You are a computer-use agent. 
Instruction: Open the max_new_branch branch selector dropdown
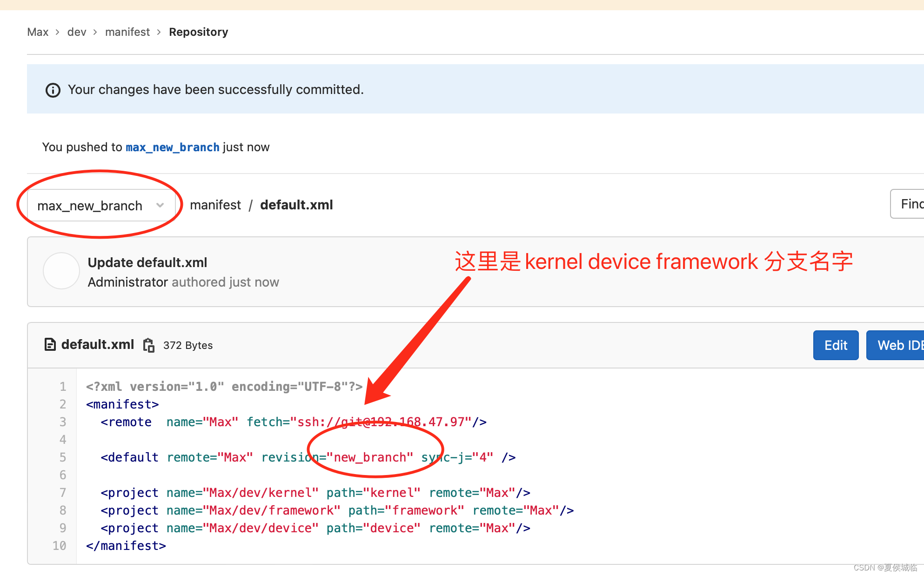point(101,205)
